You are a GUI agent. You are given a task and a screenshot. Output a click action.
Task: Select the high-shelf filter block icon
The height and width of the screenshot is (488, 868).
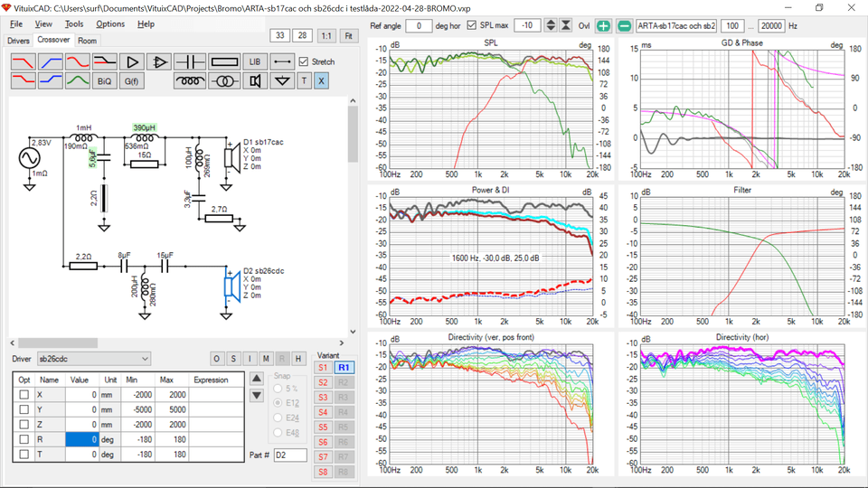51,80
